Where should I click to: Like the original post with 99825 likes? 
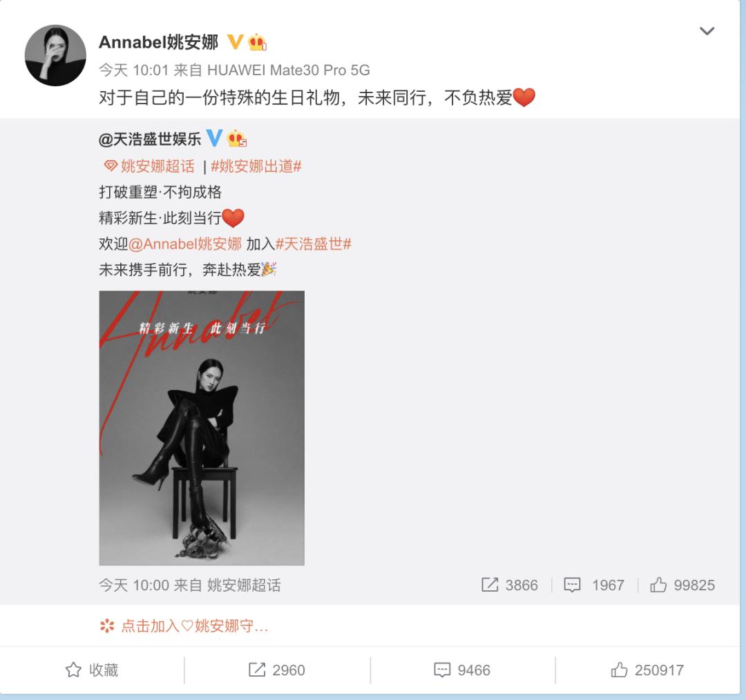click(682, 585)
